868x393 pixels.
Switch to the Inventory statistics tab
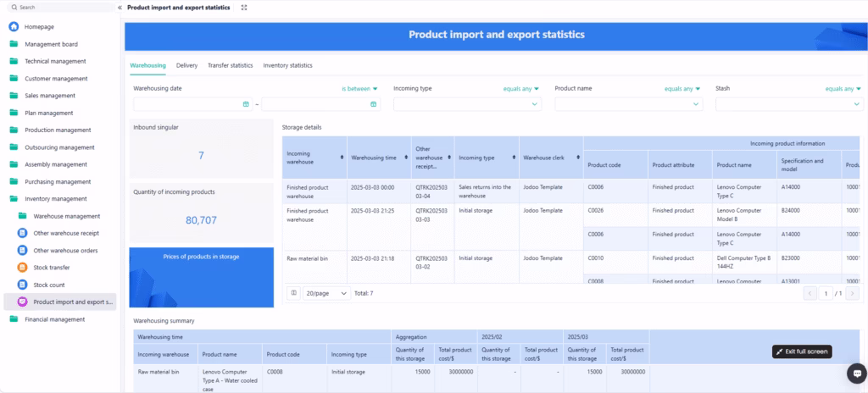pos(287,65)
